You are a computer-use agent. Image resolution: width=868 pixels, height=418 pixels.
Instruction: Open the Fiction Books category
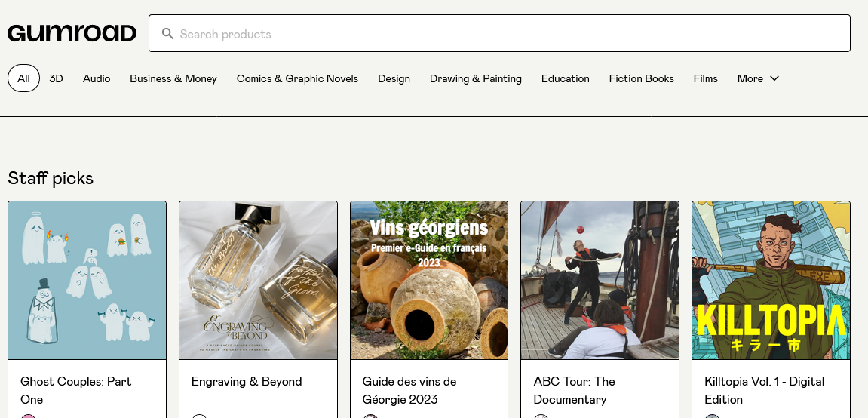point(642,78)
